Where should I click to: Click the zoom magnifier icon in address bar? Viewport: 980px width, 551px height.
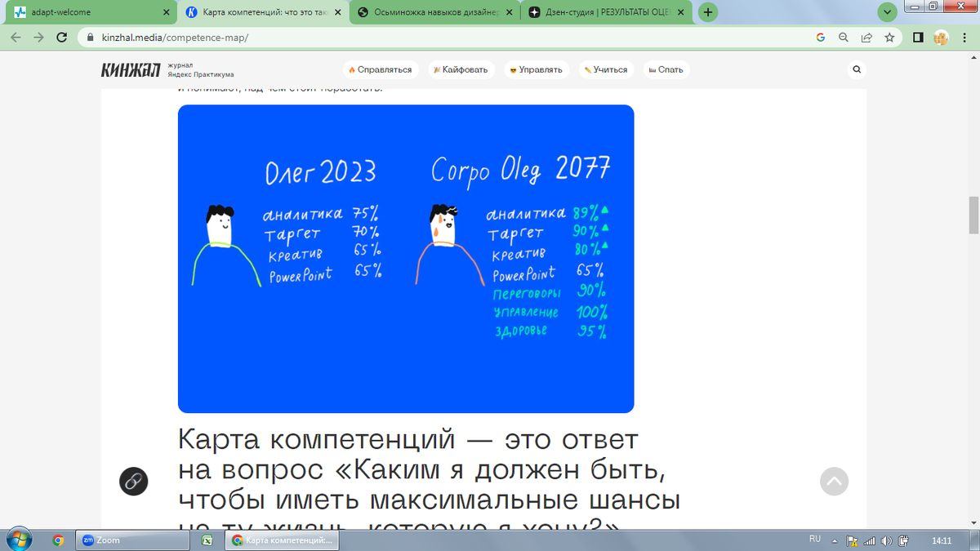coord(844,38)
